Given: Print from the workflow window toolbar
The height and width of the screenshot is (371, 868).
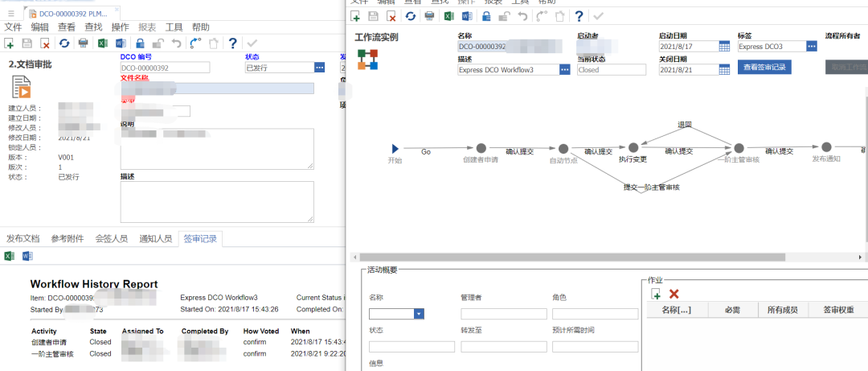Looking at the screenshot, I should (429, 16).
